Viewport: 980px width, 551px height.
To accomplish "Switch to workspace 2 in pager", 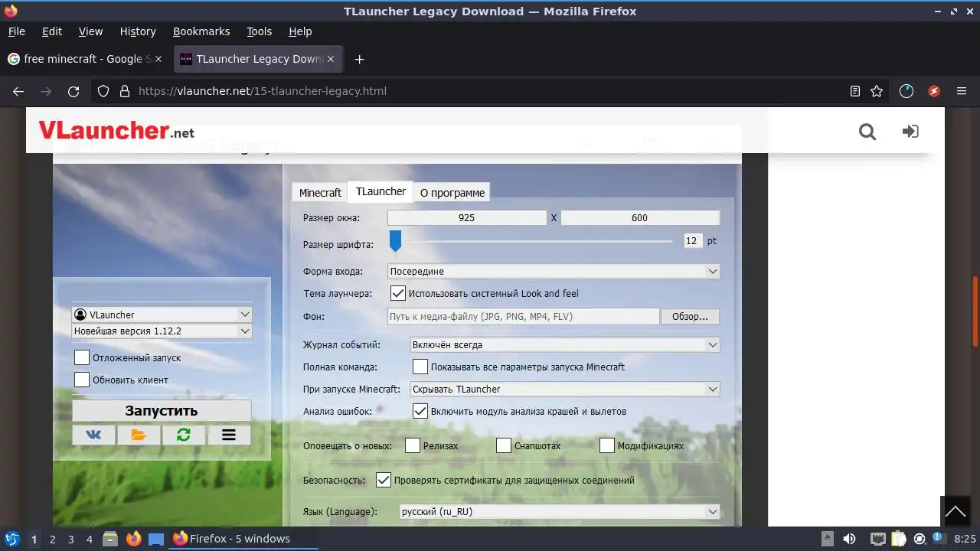I will pyautogui.click(x=52, y=539).
